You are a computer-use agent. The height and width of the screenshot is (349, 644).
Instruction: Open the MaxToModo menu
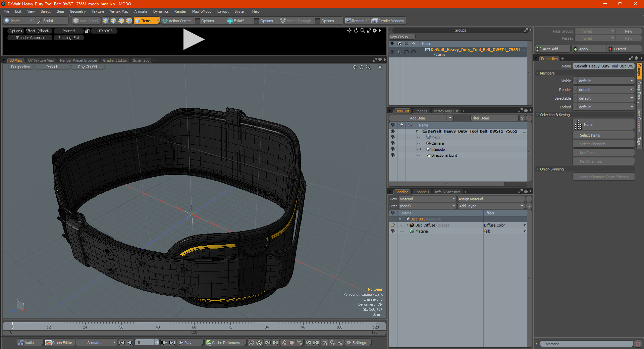click(202, 11)
